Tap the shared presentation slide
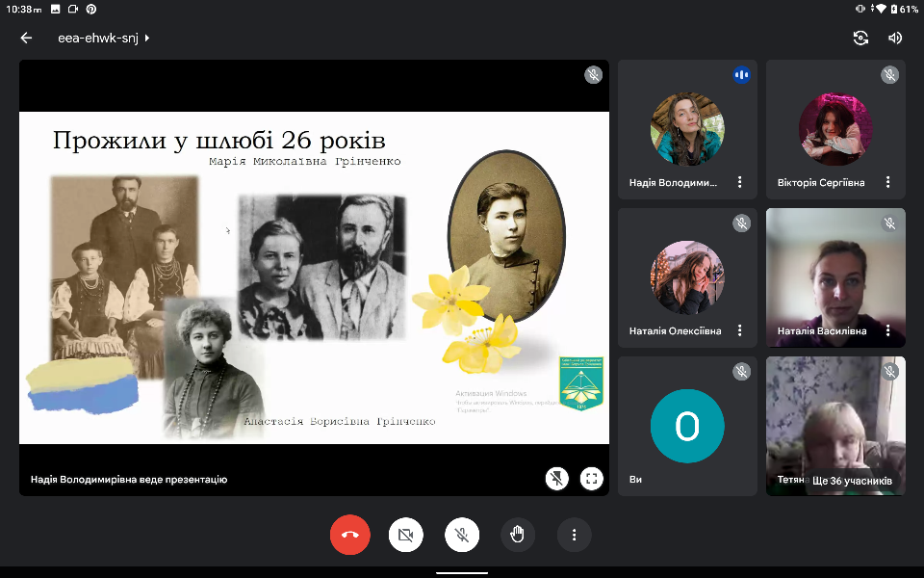Screen dimensions: 924x578 click(x=314, y=277)
